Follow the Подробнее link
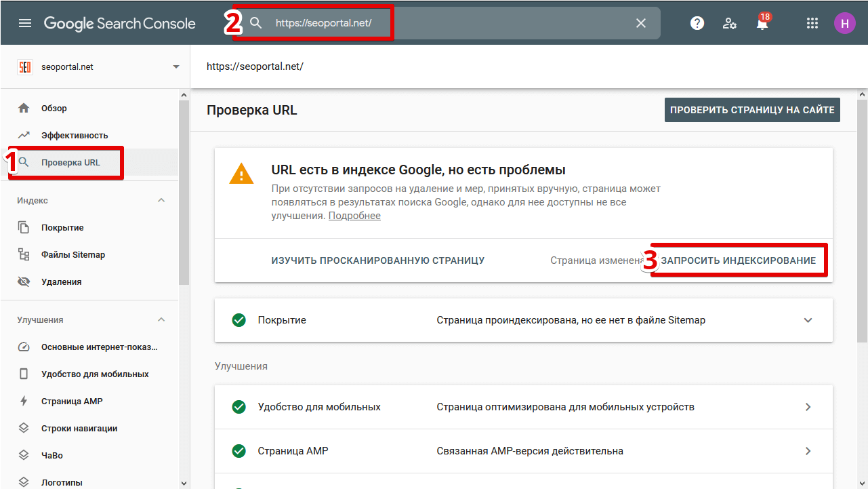Viewport: 868px width, 489px height. tap(354, 216)
